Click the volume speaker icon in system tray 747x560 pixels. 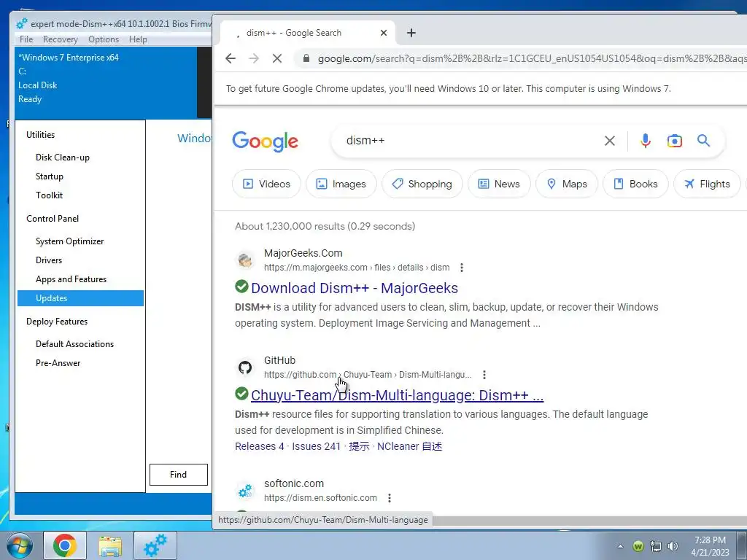(x=673, y=546)
